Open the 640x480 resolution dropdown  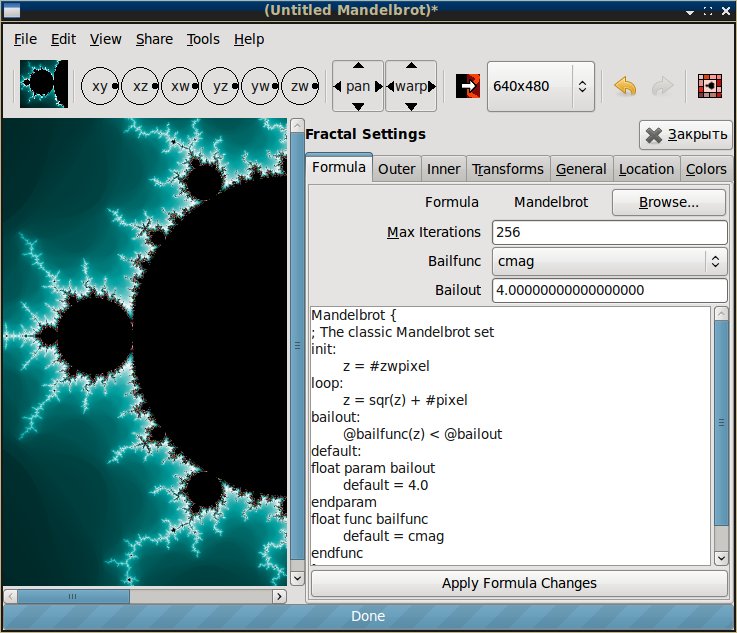(x=541, y=86)
